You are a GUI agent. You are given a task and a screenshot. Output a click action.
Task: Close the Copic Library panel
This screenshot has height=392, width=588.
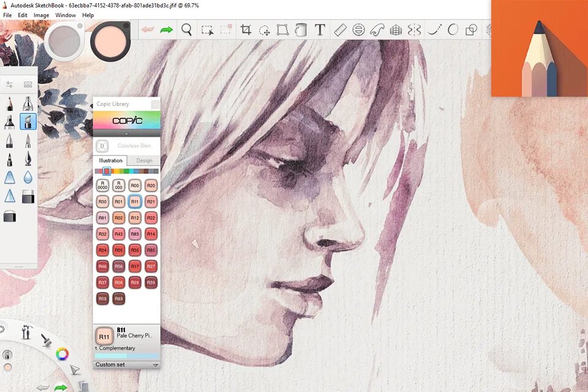click(155, 104)
